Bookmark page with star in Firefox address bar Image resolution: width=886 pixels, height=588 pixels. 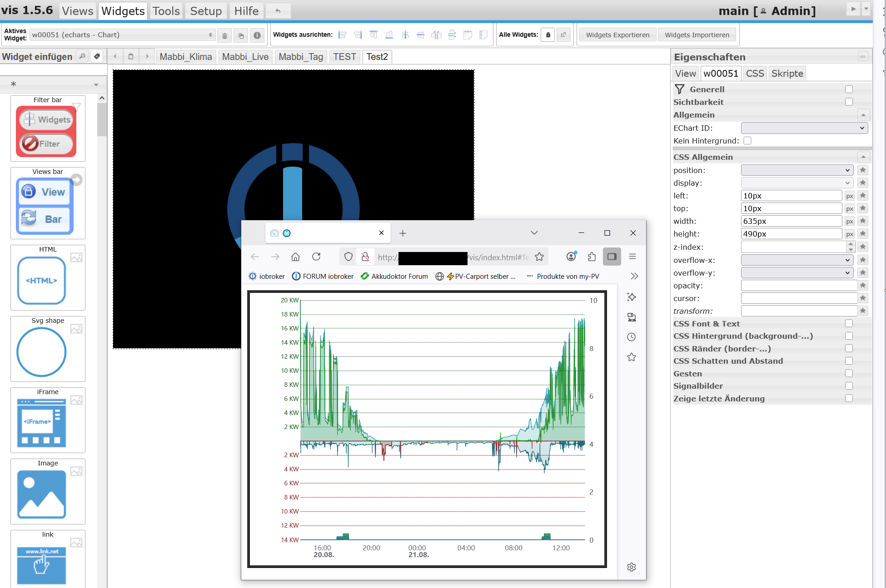tap(539, 257)
